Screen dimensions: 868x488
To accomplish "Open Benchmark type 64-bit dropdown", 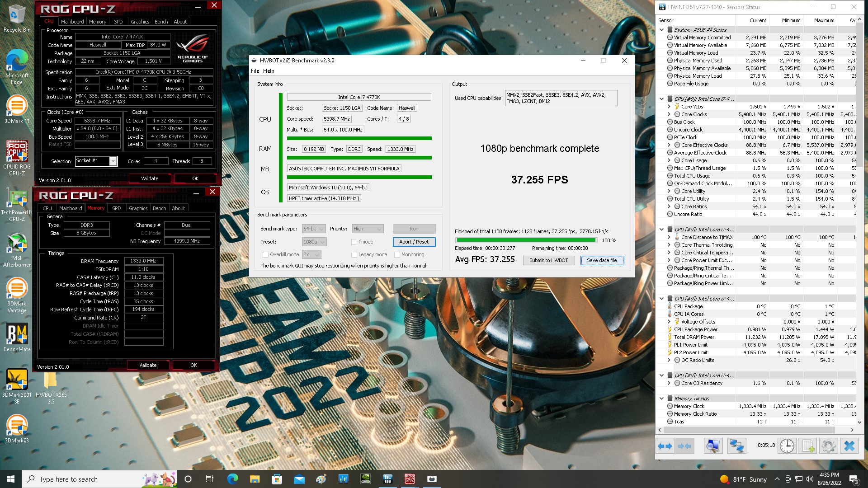I will (313, 229).
